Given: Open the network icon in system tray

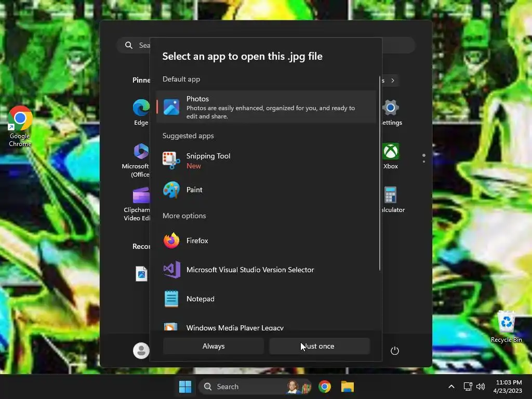Looking at the screenshot, I should [468, 387].
